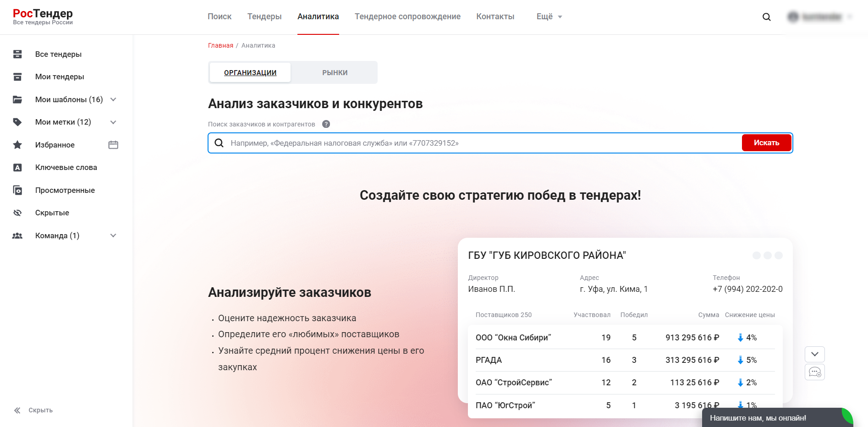Select the ОРГАНИЗАЦИИ tab

(250, 72)
